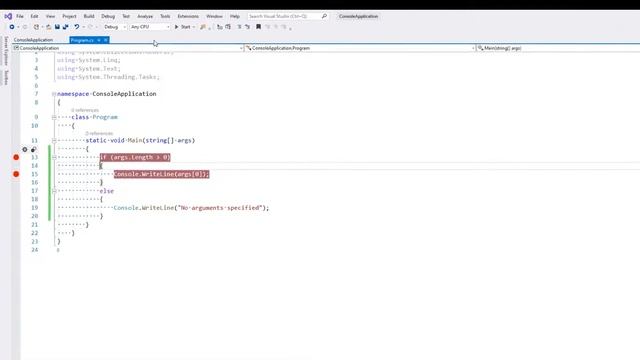Viewport: 640px width, 360px height.
Task: Click the ConsoleApplication solution name button
Action: click(x=358, y=16)
